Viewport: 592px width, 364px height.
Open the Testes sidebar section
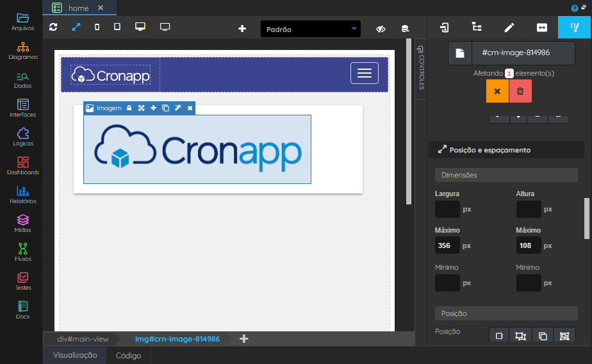[22, 282]
